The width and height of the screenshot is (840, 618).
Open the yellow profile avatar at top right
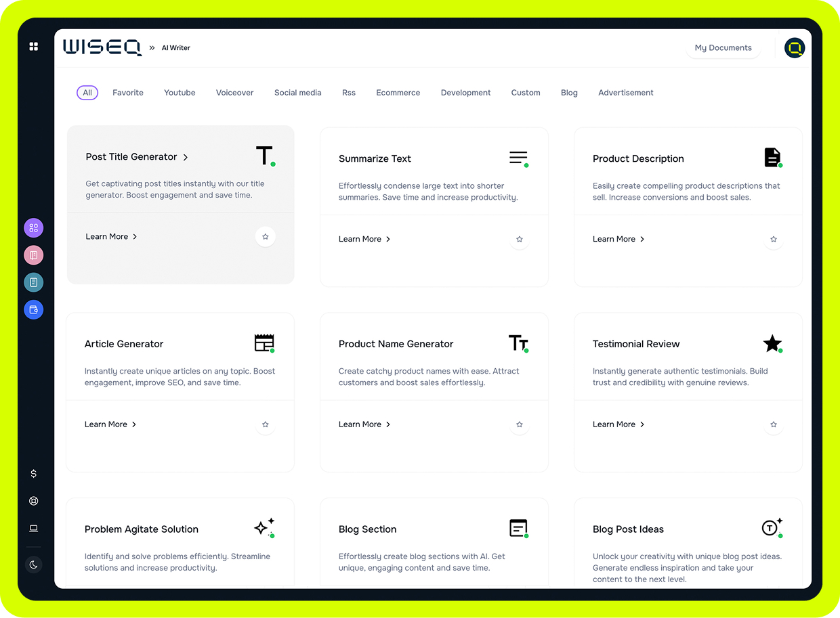pyautogui.click(x=794, y=48)
